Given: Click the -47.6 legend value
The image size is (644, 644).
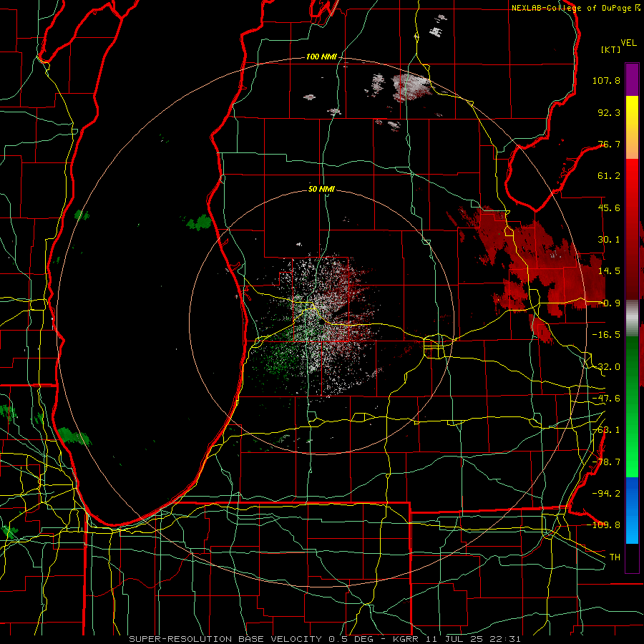Looking at the screenshot, I should (x=606, y=399).
